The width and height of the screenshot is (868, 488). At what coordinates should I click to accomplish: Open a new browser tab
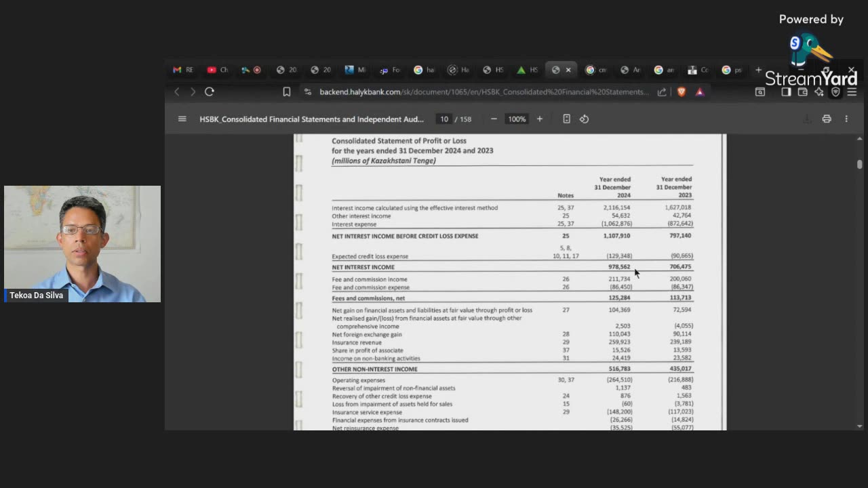758,70
